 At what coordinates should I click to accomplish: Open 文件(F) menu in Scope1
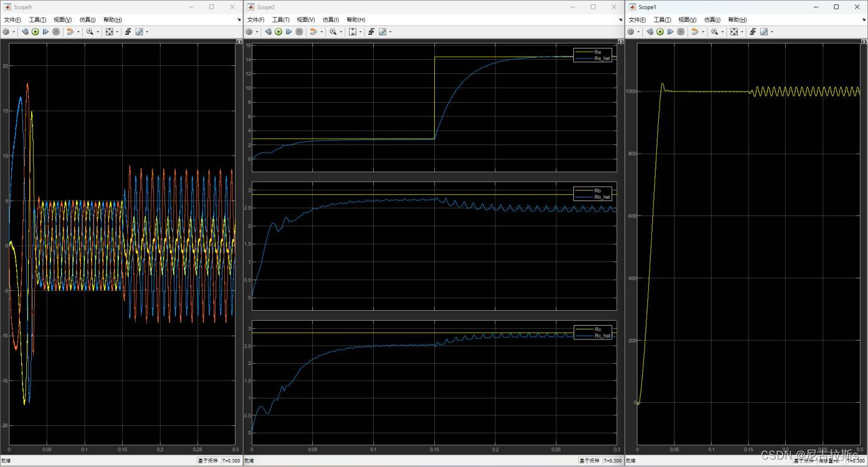pos(637,20)
